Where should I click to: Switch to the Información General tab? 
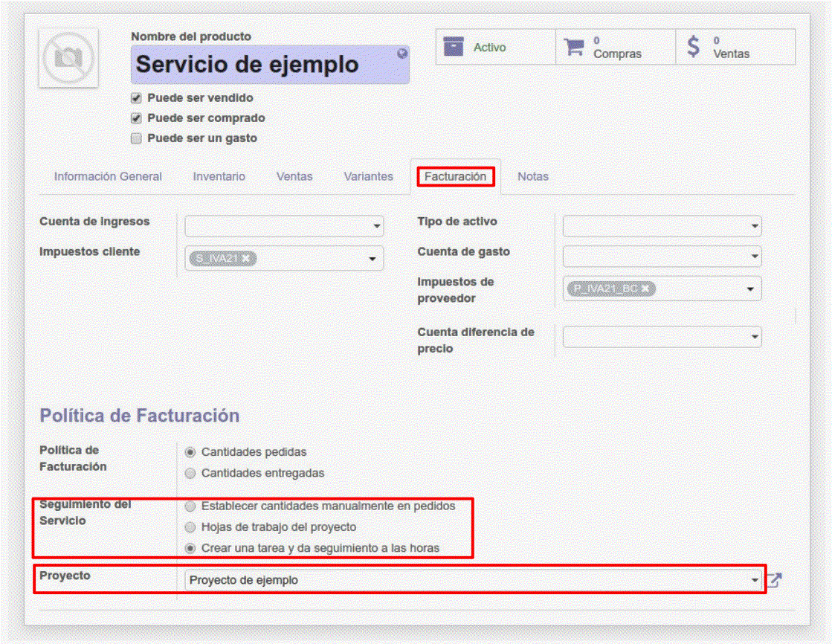[108, 177]
